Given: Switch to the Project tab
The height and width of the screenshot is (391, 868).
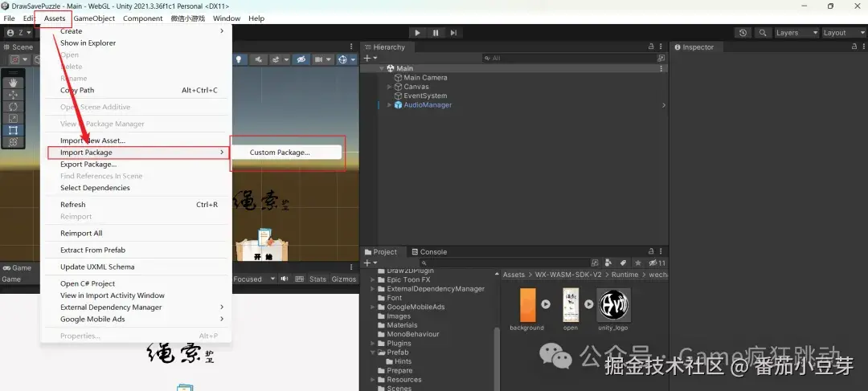Looking at the screenshot, I should [381, 251].
